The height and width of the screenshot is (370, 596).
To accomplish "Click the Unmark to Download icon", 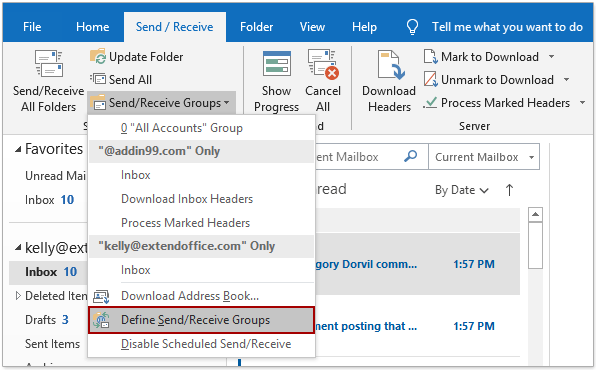I will pos(431,79).
